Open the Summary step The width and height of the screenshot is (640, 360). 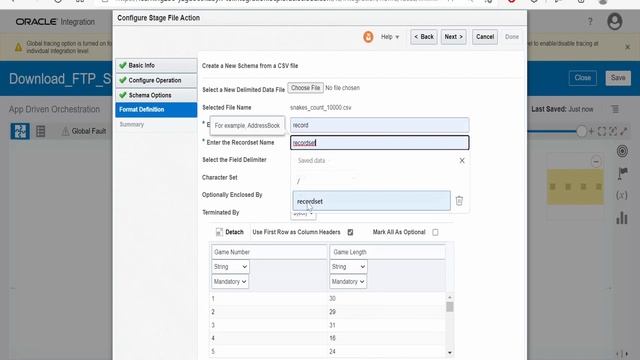tap(132, 124)
